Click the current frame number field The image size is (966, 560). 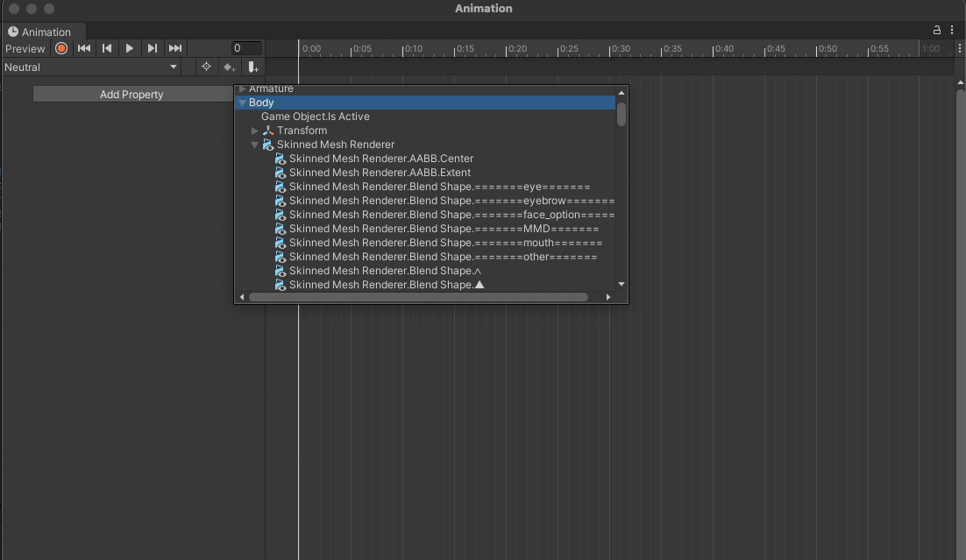click(246, 48)
